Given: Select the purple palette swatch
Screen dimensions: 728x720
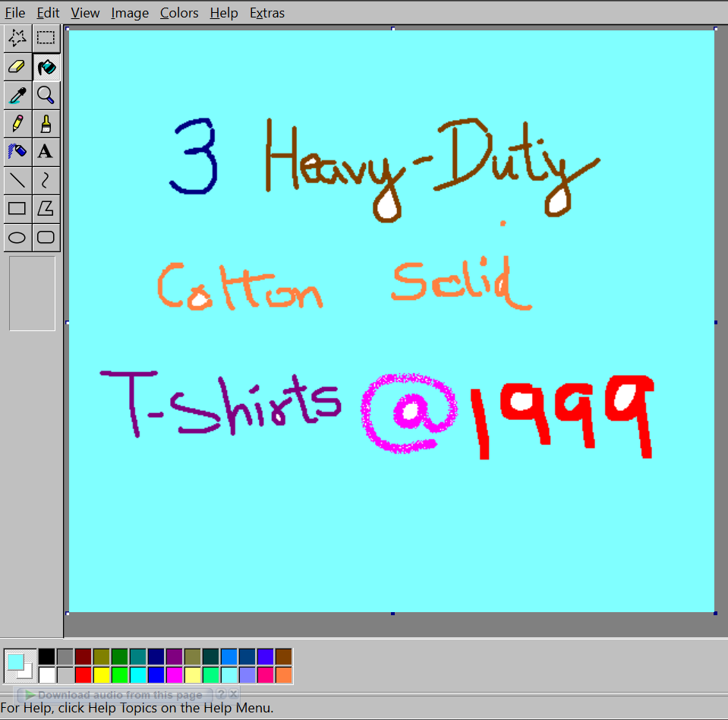Looking at the screenshot, I should 174,657.
